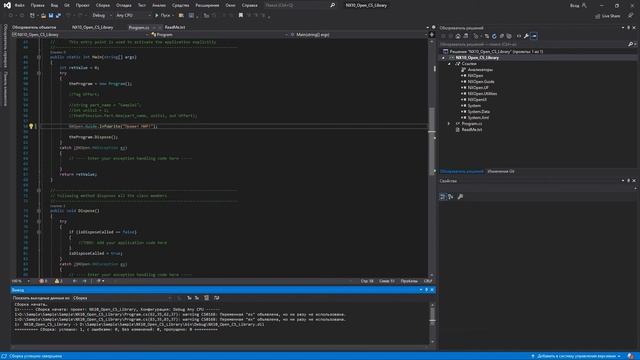Open the Правка menu
The height and width of the screenshot is (360, 640).
[37, 5]
